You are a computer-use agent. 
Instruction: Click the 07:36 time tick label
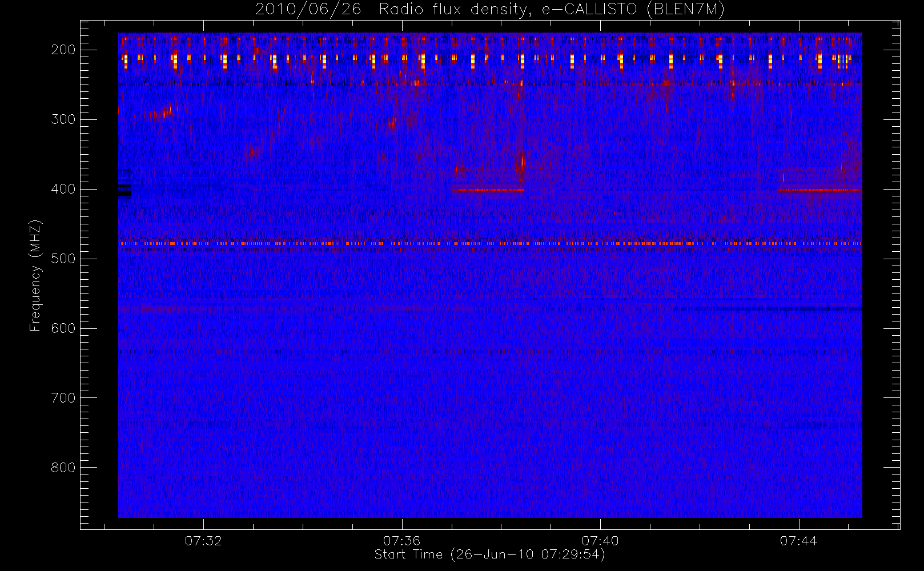[x=401, y=541]
